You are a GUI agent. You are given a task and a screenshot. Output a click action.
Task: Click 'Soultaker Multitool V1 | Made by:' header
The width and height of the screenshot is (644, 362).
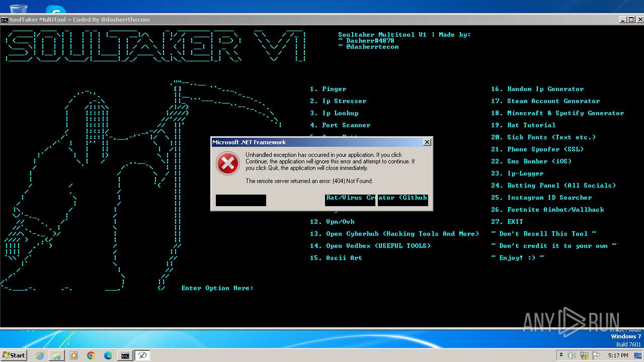[405, 35]
